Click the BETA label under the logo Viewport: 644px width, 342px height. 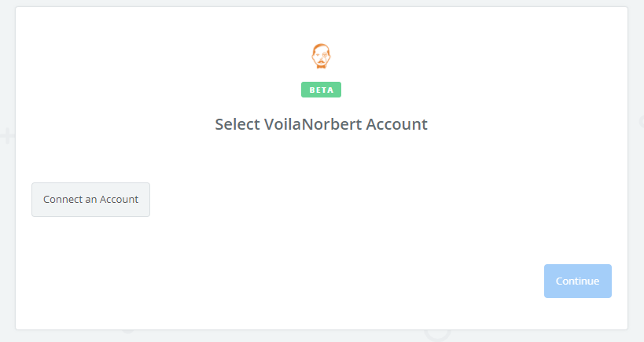[321, 90]
